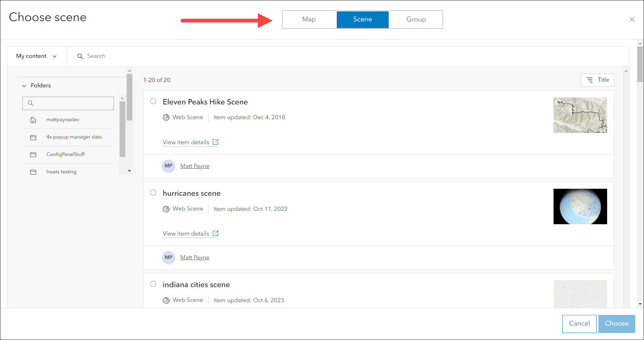Click the home icon next to mattpaynedev

[x=33, y=120]
